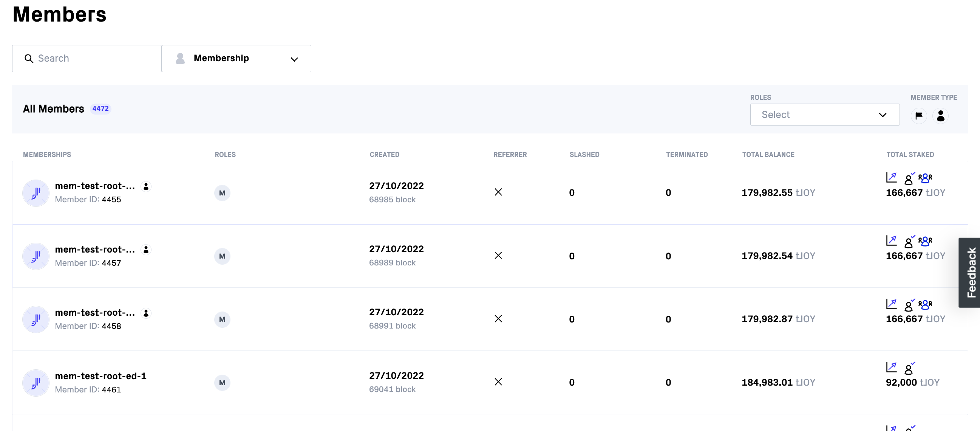Toggle the founding member flag filter

[919, 115]
